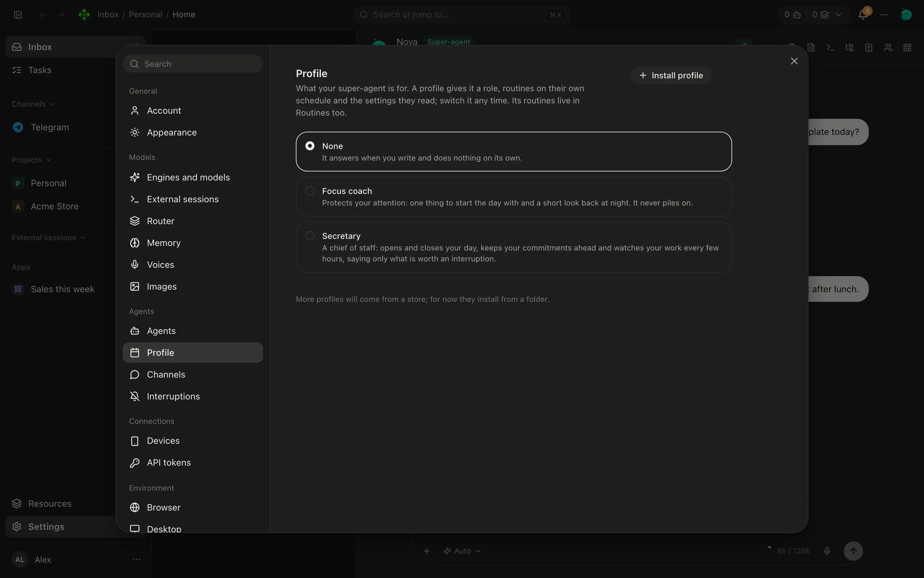Click the plus attach icon in composer

pyautogui.click(x=427, y=551)
